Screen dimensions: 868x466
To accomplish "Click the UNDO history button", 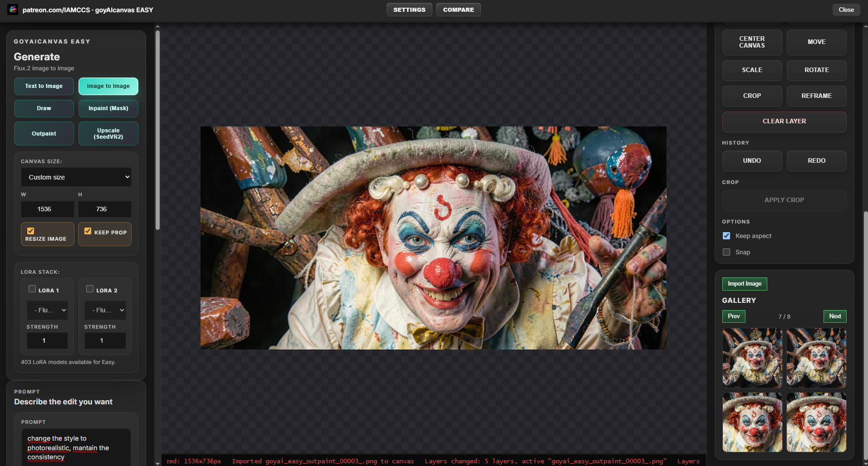I will coord(752,161).
